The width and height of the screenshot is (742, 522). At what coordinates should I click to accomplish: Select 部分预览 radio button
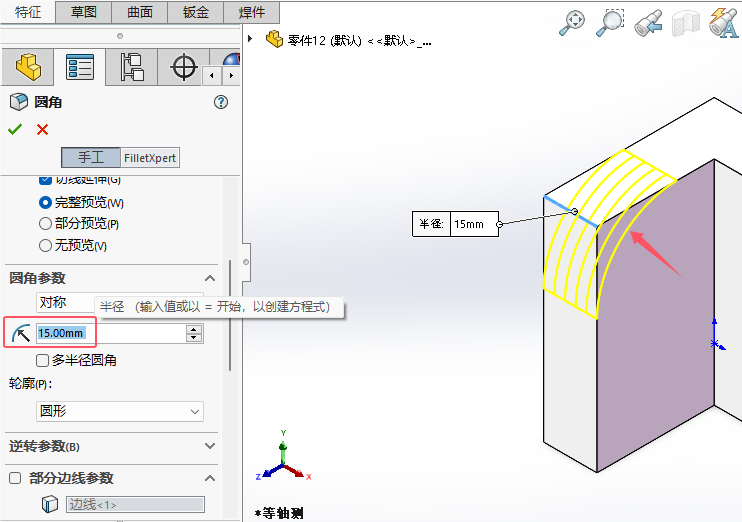tap(45, 223)
